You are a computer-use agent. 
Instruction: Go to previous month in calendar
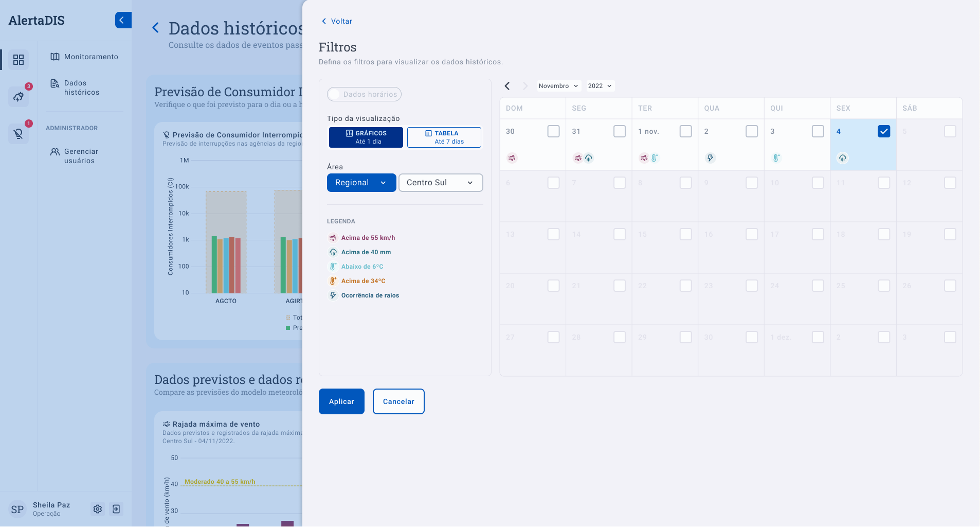pos(507,86)
